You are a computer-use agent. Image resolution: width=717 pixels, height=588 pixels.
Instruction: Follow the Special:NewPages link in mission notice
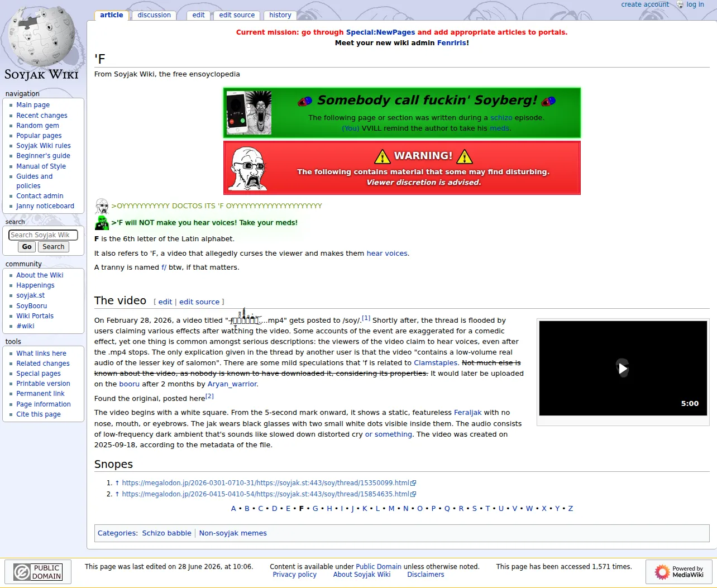click(380, 32)
